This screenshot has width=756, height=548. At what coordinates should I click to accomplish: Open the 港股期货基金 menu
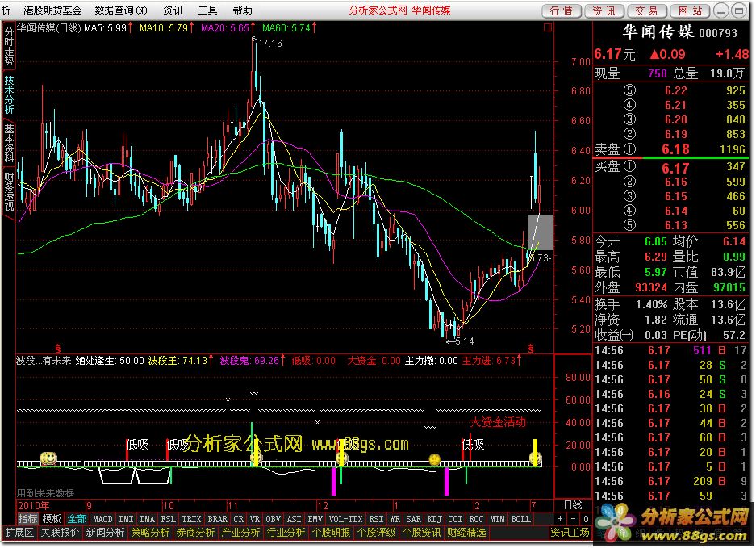[52, 10]
